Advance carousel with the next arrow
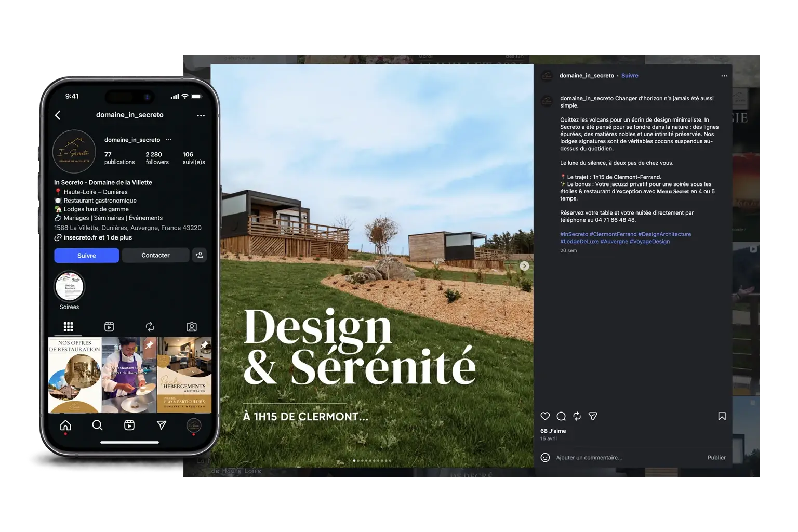This screenshot has height=532, width=798. [x=525, y=266]
